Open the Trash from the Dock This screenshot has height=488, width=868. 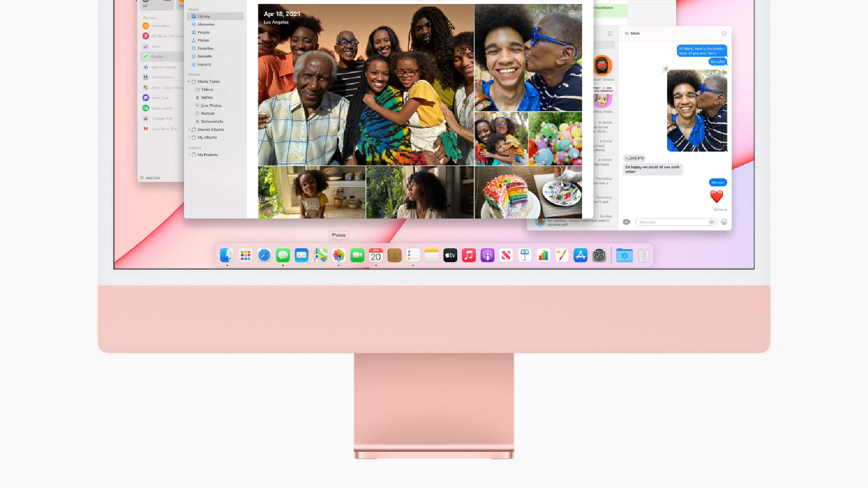(x=642, y=255)
